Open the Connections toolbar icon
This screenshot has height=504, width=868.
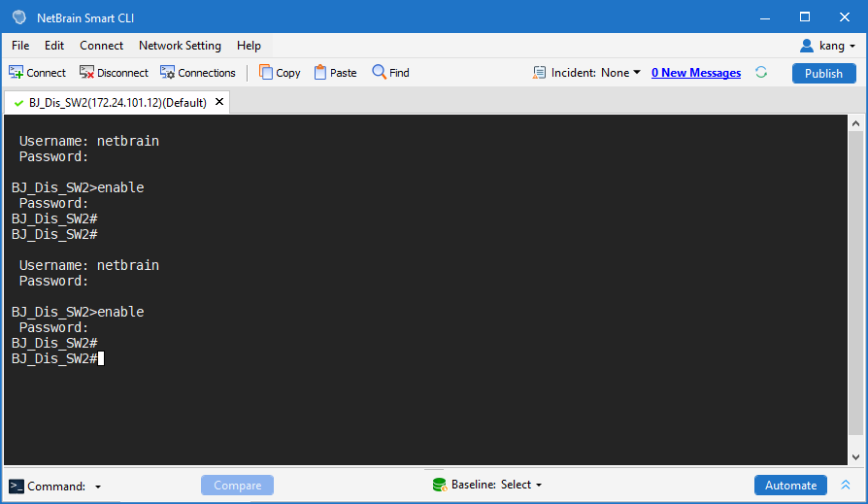(167, 73)
